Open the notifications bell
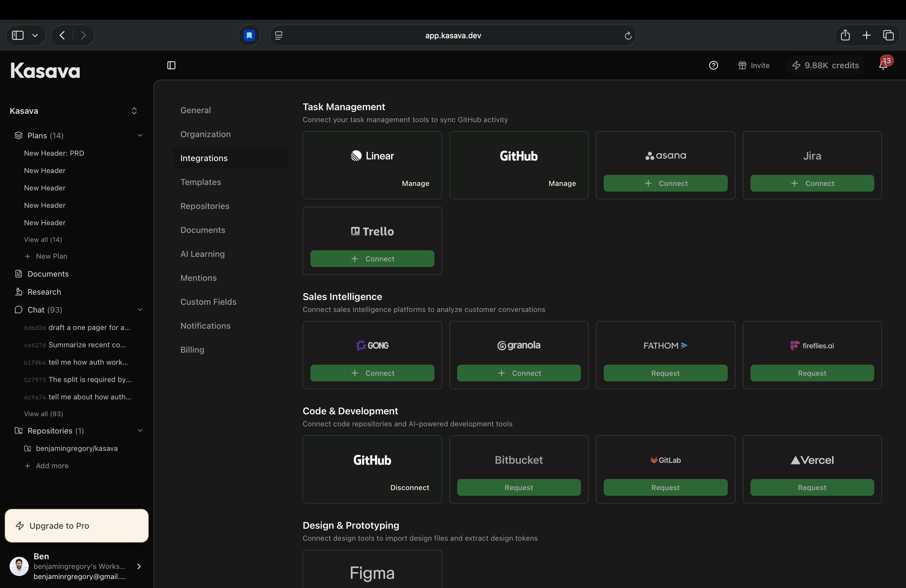 [x=883, y=66]
